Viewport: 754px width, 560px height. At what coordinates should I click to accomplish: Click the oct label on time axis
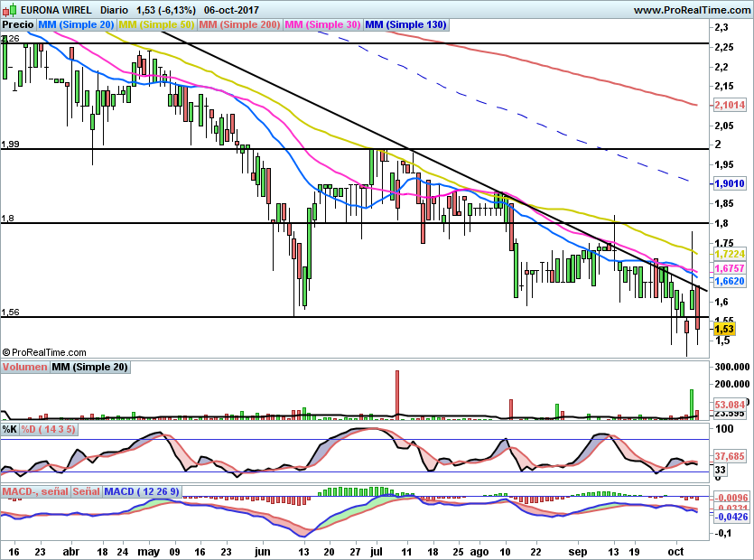point(676,552)
